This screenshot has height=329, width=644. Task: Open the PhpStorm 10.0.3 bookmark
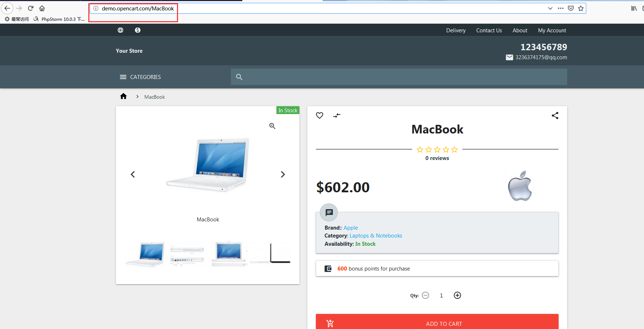tap(59, 19)
